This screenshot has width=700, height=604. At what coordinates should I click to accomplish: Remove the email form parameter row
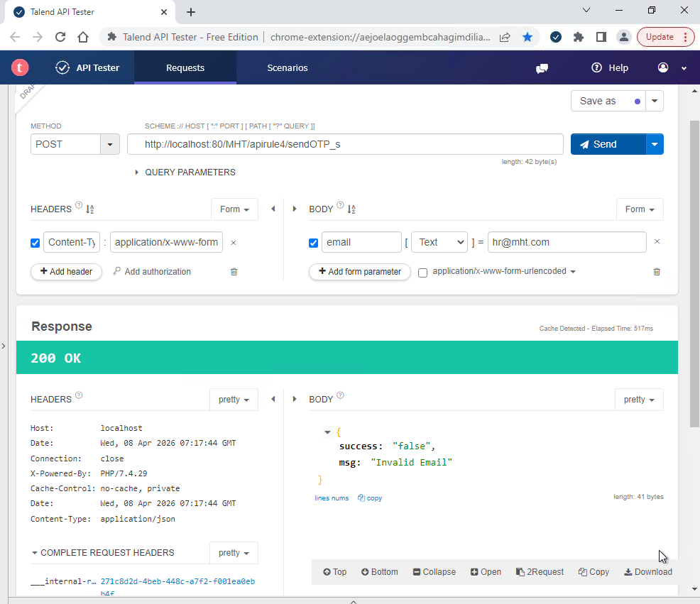coord(657,241)
